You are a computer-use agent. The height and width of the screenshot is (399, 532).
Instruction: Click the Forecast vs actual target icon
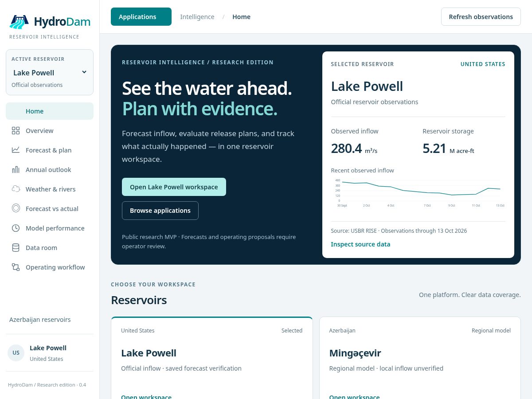click(x=16, y=208)
